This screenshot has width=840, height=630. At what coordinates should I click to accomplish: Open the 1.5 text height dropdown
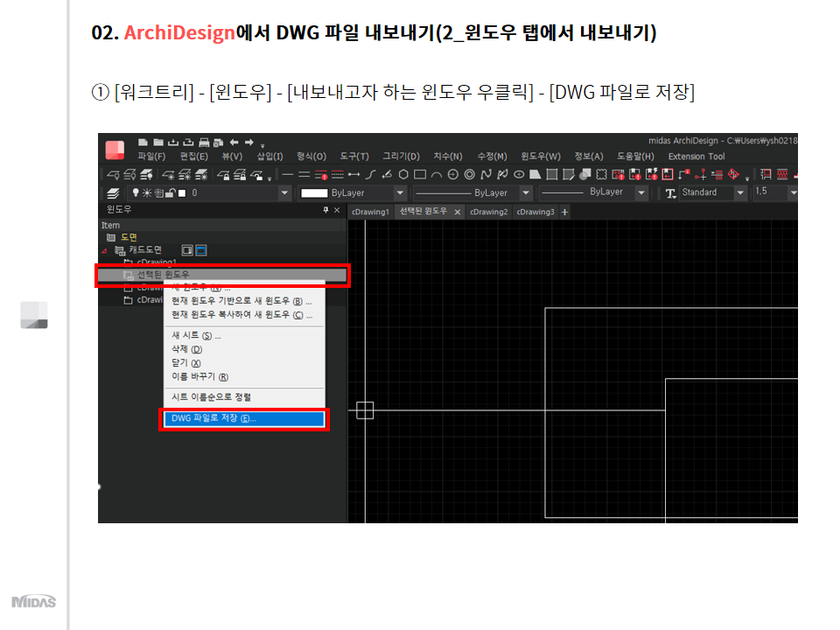793,192
